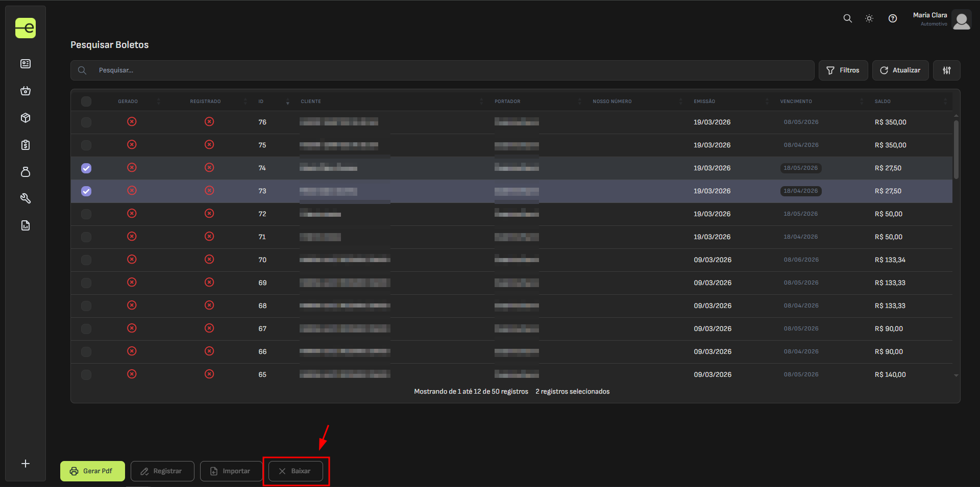Screen dimensions: 980x487
Task: Sort table by Saldo column header
Action: pyautogui.click(x=883, y=101)
